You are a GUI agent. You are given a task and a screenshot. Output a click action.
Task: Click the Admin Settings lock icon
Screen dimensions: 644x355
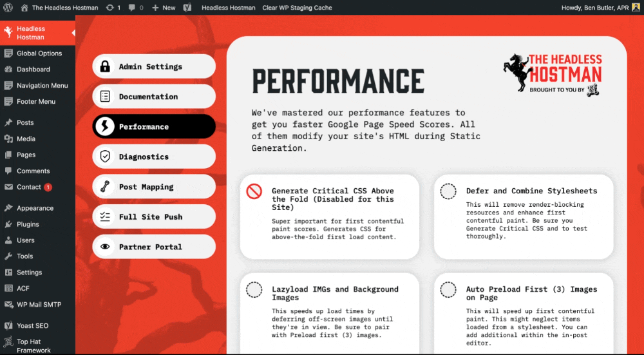(105, 66)
